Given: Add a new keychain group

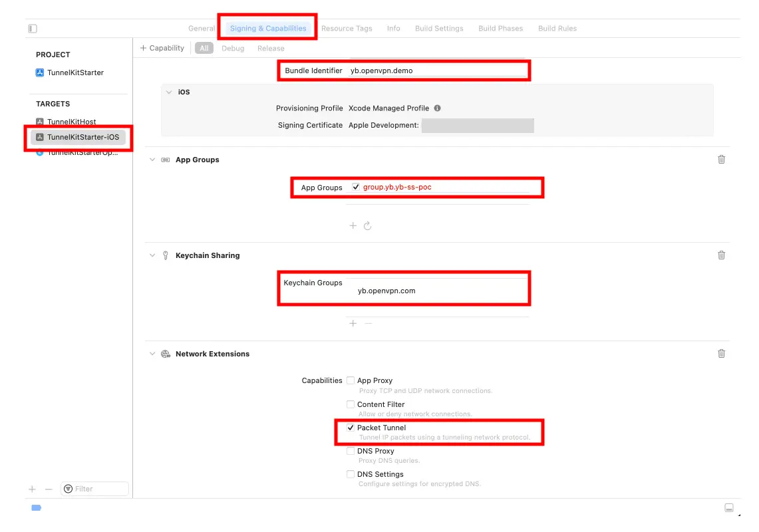Looking at the screenshot, I should click(x=353, y=323).
